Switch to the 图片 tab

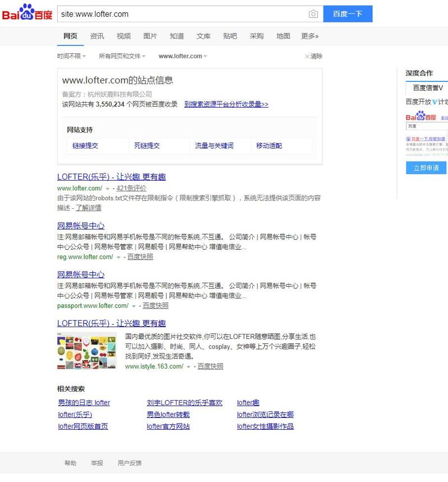pos(150,36)
